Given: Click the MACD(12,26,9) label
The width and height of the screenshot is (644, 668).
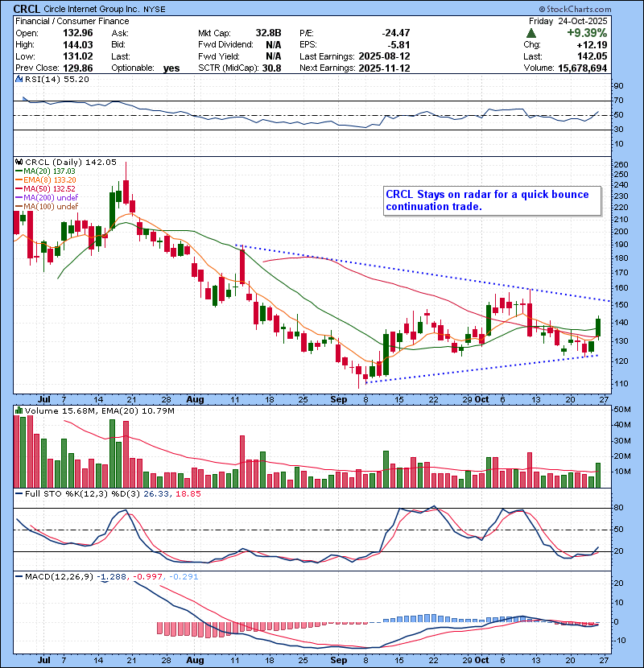Looking at the screenshot, I should pos(59,576).
